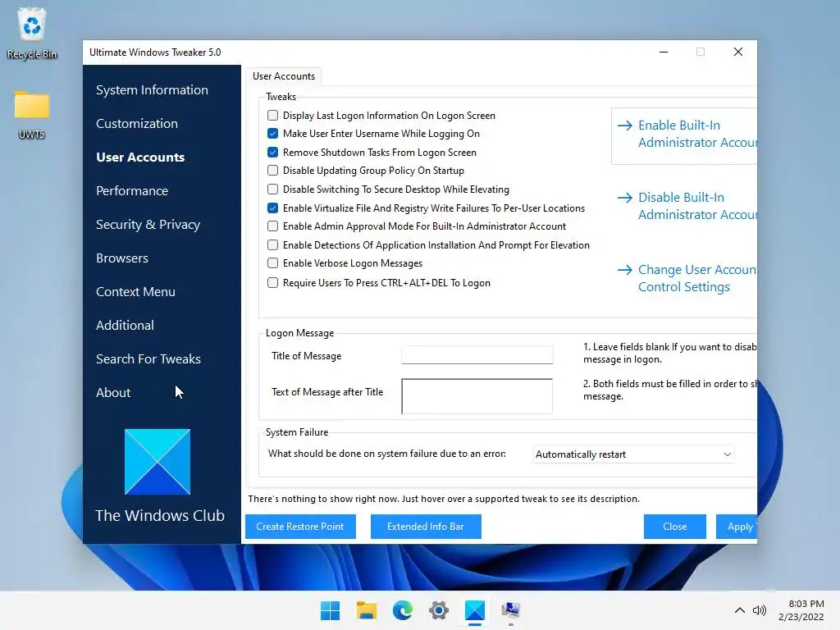Screen dimensions: 840x630
Task: Check Enable Verbose Logon Messages
Action: click(272, 263)
